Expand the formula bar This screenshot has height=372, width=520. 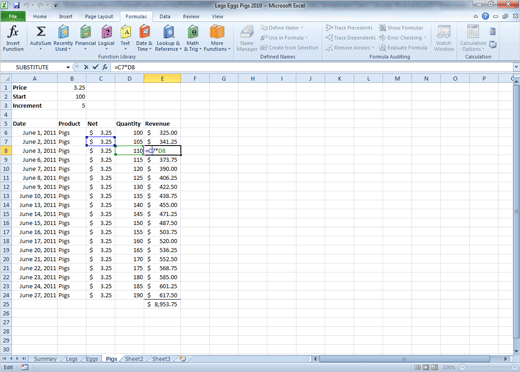(516, 67)
